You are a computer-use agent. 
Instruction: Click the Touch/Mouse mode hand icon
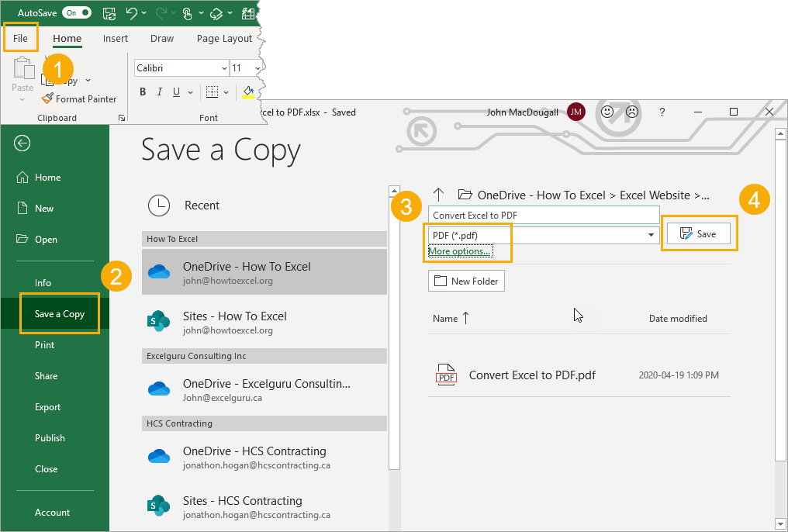(x=188, y=13)
